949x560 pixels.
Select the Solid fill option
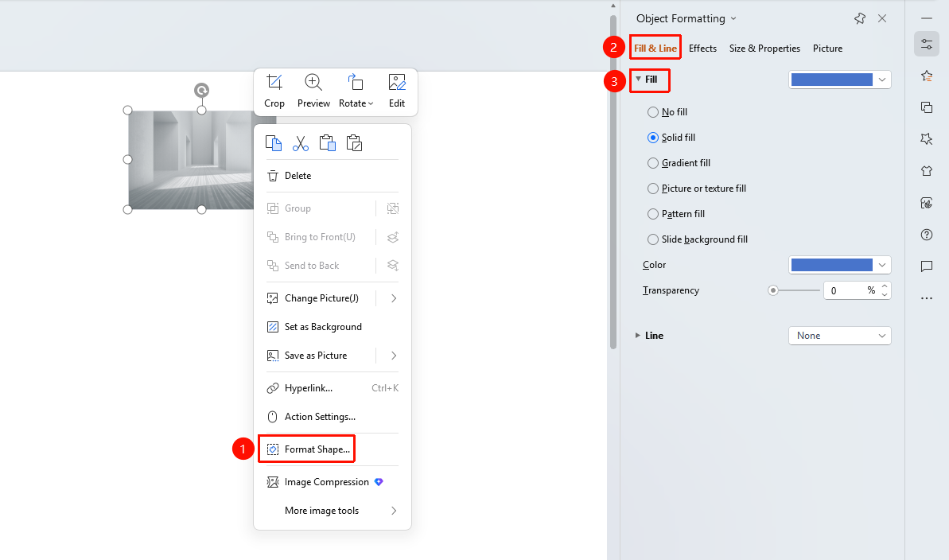[653, 138]
